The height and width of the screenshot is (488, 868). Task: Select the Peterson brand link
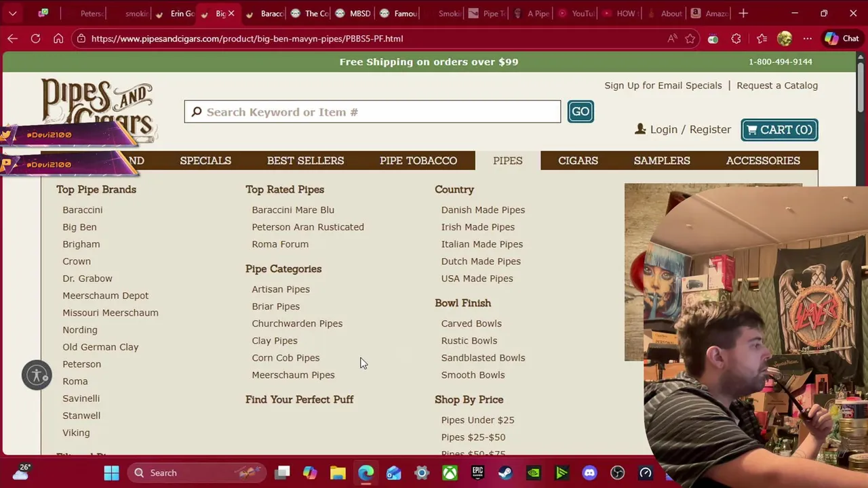[x=81, y=364]
